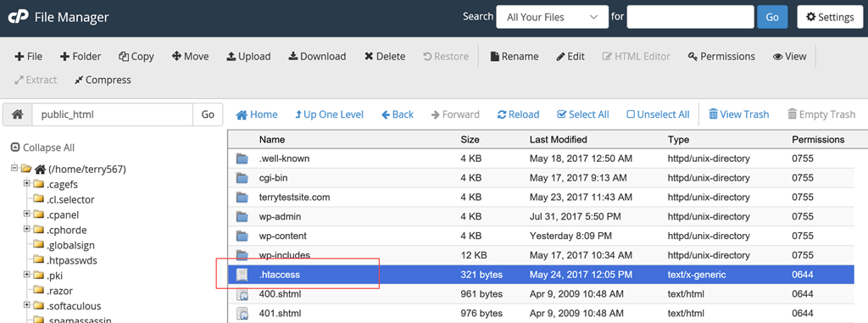The width and height of the screenshot is (868, 323).
Task: Reload the file listing
Action: tap(518, 114)
